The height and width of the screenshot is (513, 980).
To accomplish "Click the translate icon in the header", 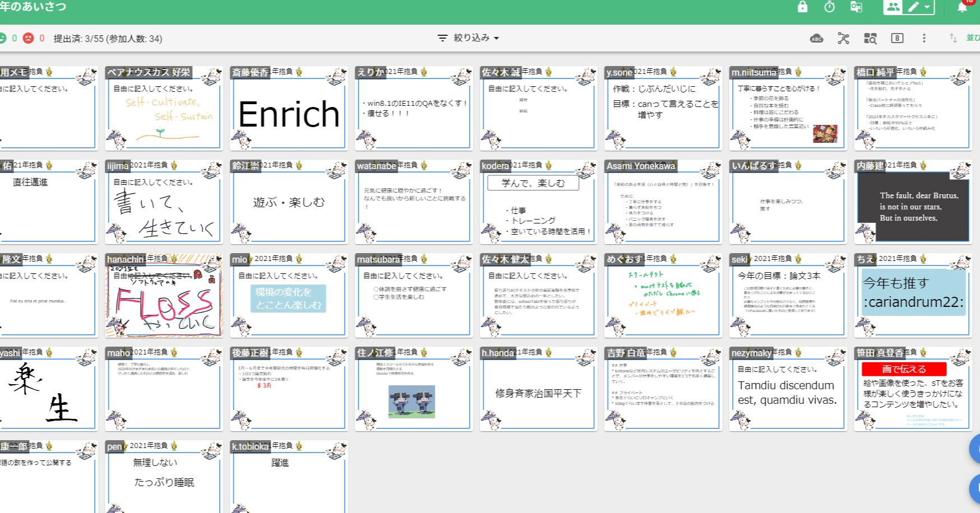I will pyautogui.click(x=856, y=8).
